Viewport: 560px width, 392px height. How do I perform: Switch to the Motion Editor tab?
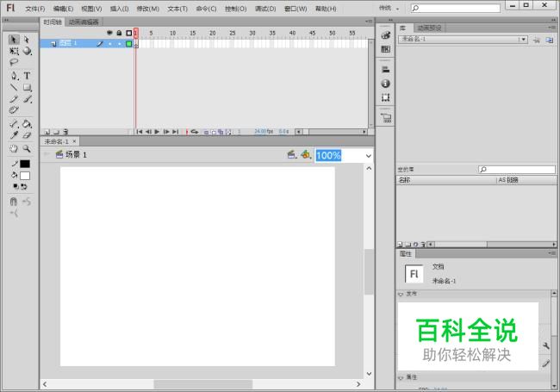pyautogui.click(x=84, y=22)
